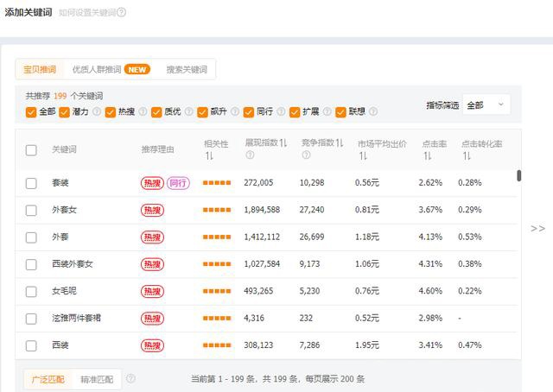Check the checkbox for keyword 女毛呢
The width and height of the screenshot is (553, 392).
31,292
